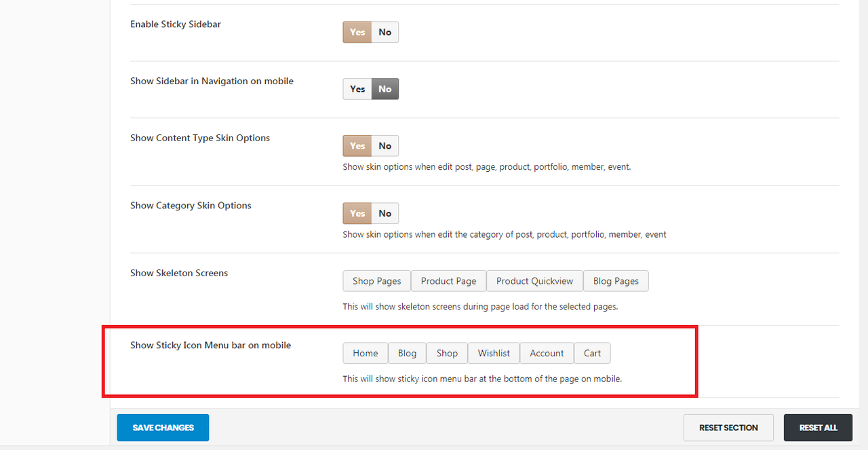
Task: Choose No for Show Sidebar in Navigation on mobile
Action: pyautogui.click(x=385, y=89)
